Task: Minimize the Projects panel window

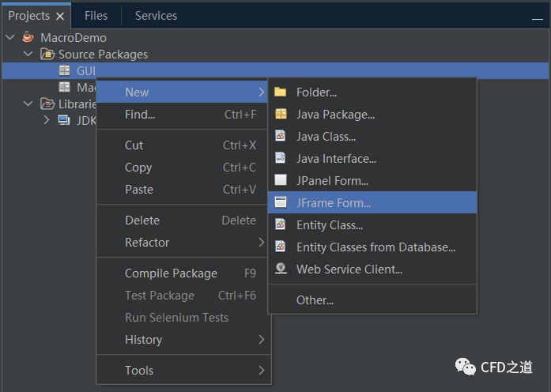Action: (538, 17)
